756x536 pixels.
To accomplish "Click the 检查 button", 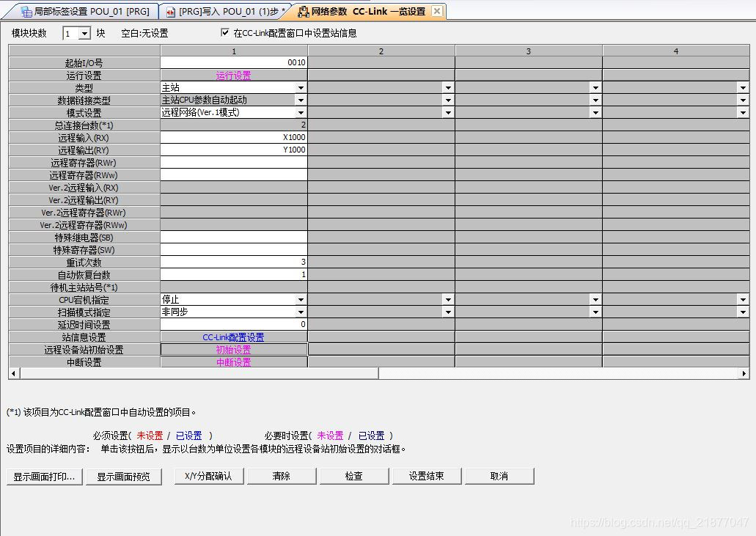I will 354,476.
